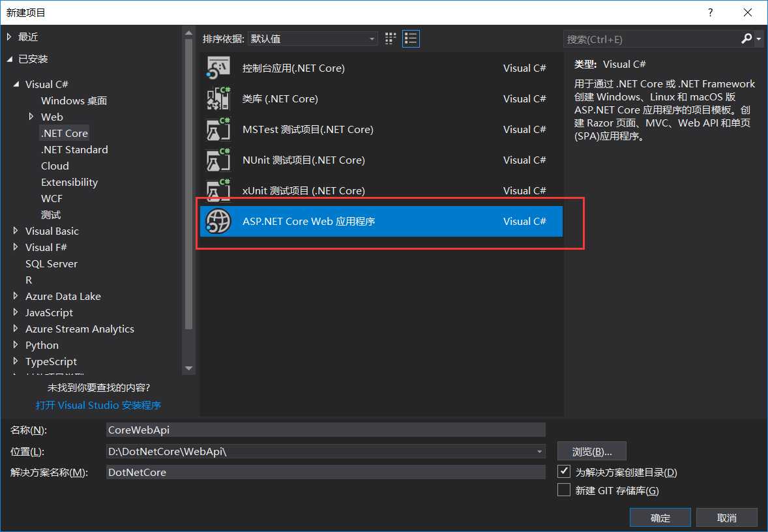
Task: Click the xUnit test project template icon
Action: [218, 190]
